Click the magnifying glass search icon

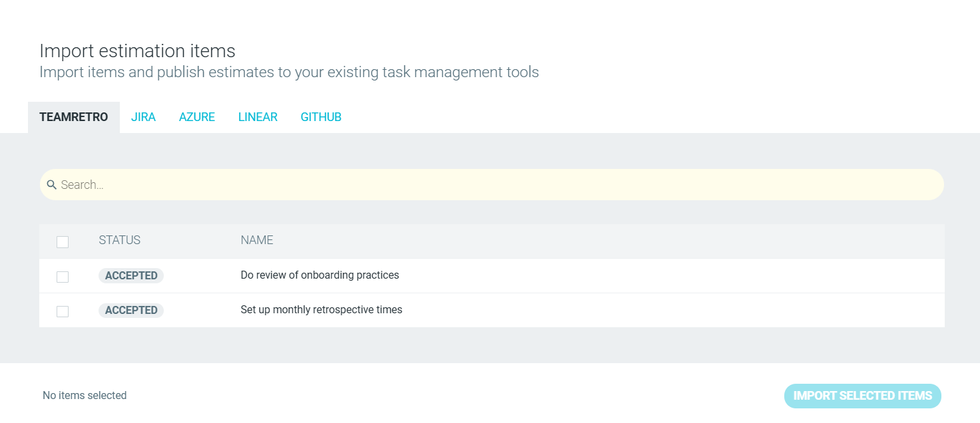click(x=51, y=185)
